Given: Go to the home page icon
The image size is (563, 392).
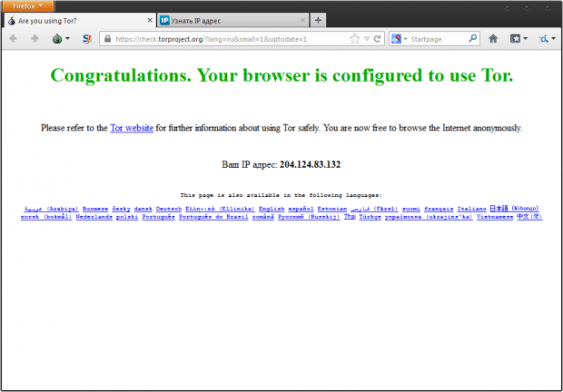Looking at the screenshot, I should [493, 39].
